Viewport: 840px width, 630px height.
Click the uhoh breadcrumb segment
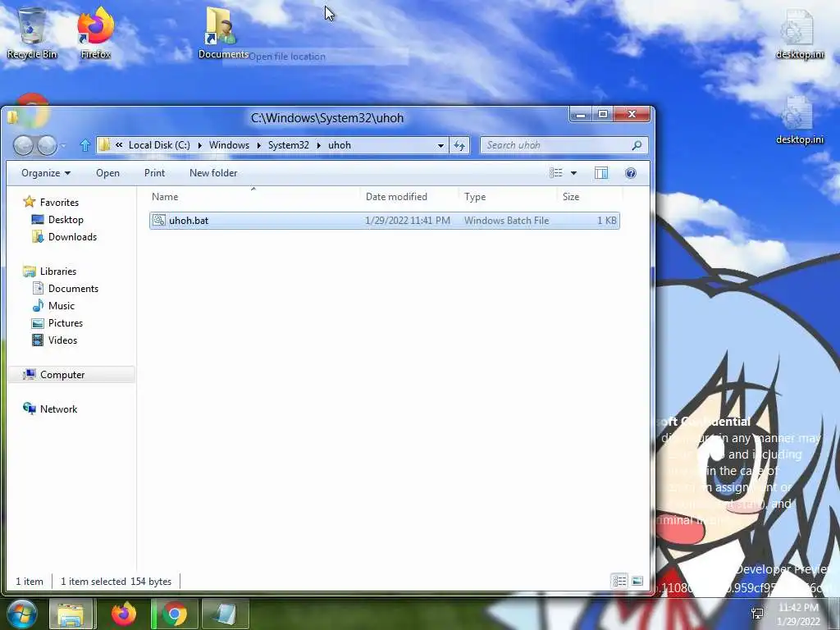[x=339, y=145]
